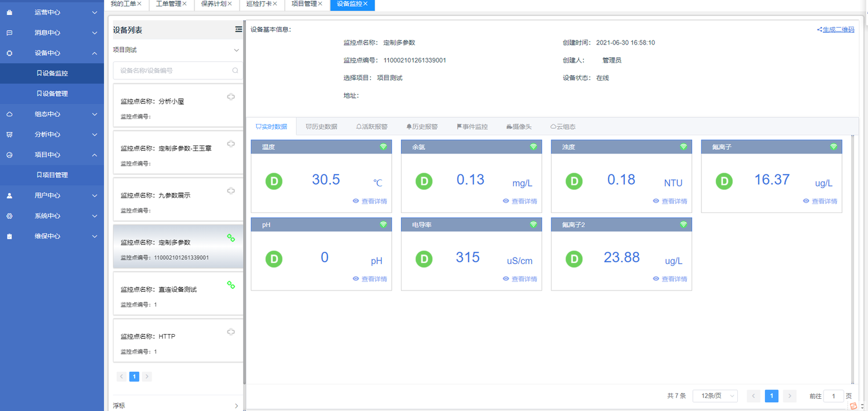Switch to the 巡检打卡 tab
Image resolution: width=868 pixels, height=411 pixels.
coord(262,4)
